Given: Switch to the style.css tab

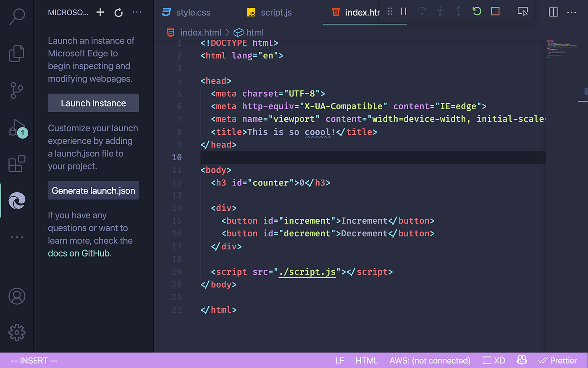Looking at the screenshot, I should point(193,12).
